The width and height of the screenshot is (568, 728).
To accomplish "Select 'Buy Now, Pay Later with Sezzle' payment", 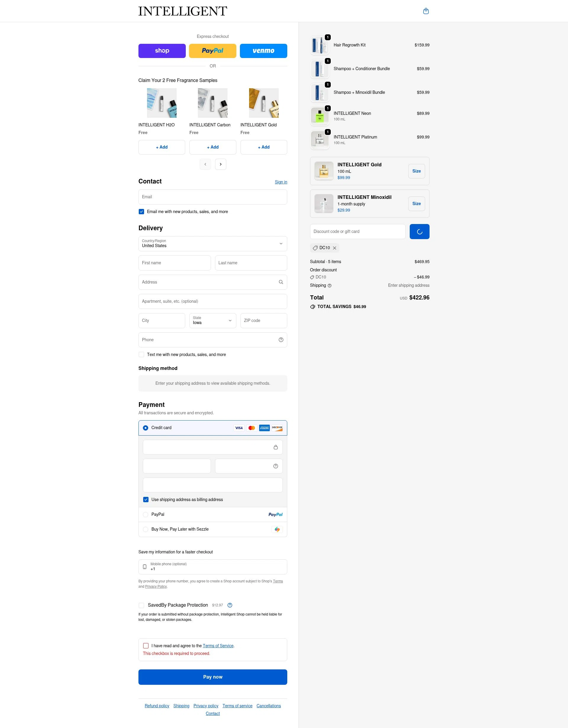I will click(146, 529).
